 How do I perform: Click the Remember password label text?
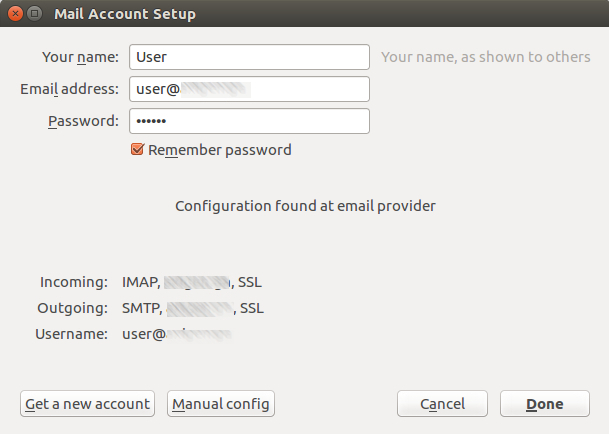click(x=220, y=150)
